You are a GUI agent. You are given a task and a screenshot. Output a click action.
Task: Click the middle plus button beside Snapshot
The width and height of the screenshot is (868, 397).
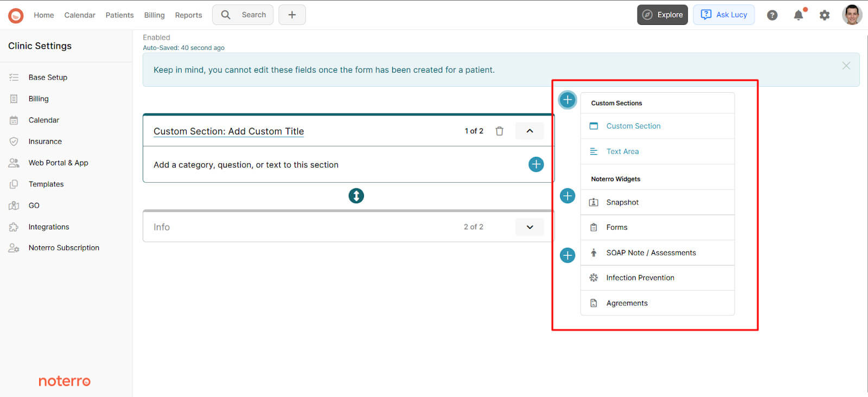[567, 196]
